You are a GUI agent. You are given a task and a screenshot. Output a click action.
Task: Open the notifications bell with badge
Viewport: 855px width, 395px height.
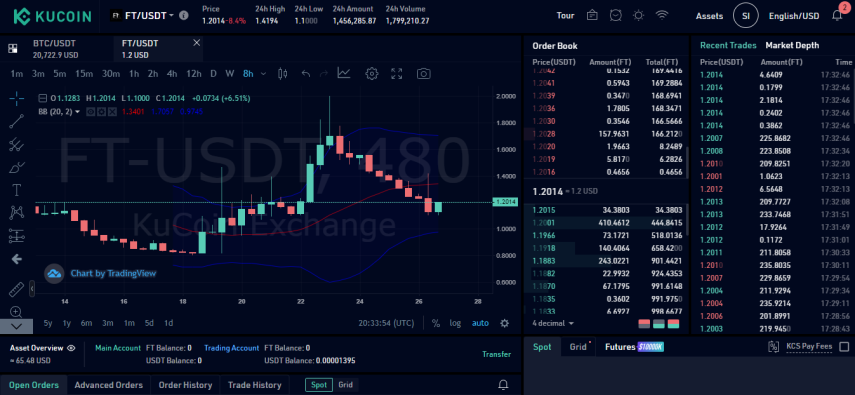(838, 15)
